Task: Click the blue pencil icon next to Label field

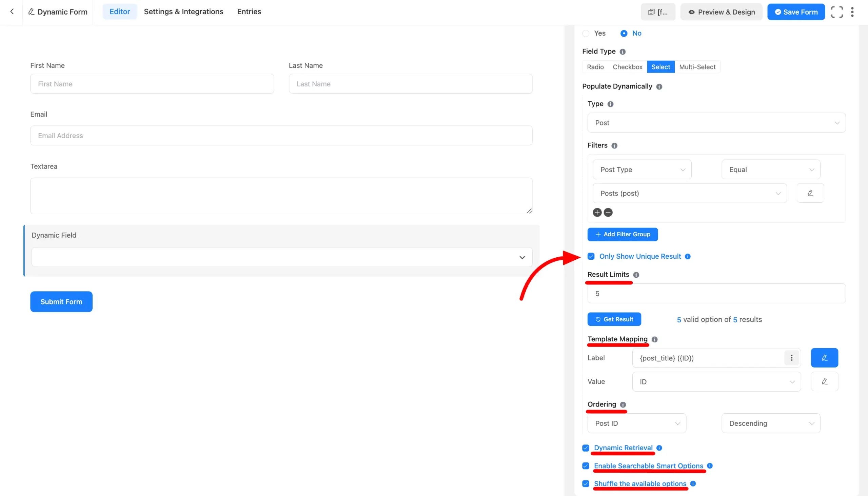Action: (824, 358)
